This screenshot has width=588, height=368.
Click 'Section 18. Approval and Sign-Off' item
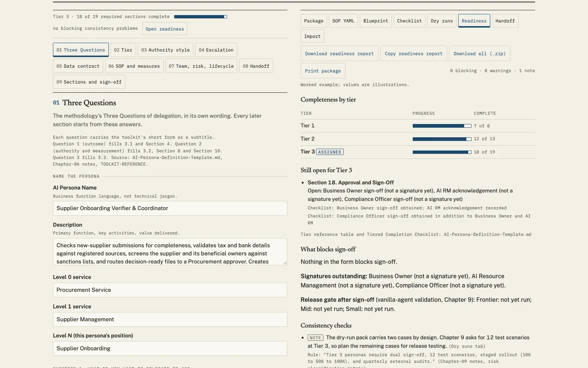351,183
